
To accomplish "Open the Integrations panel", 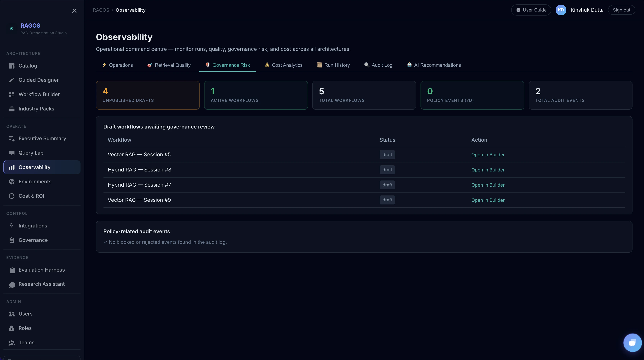I will [x=33, y=225].
